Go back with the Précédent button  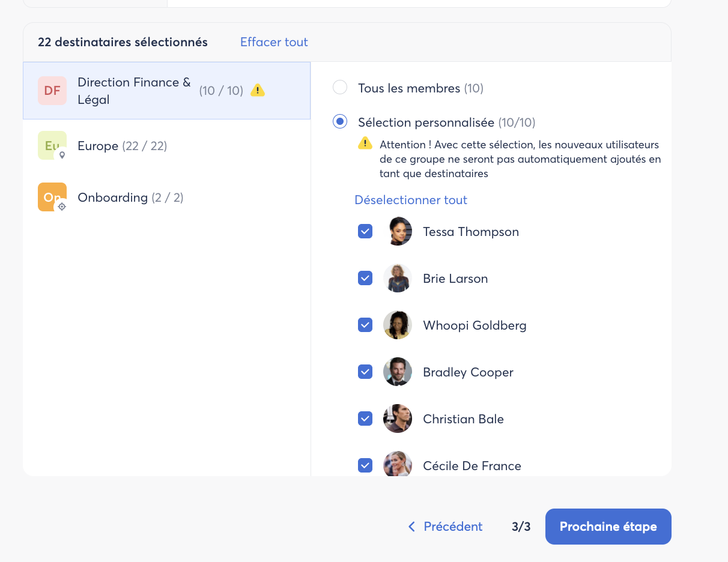(x=445, y=527)
